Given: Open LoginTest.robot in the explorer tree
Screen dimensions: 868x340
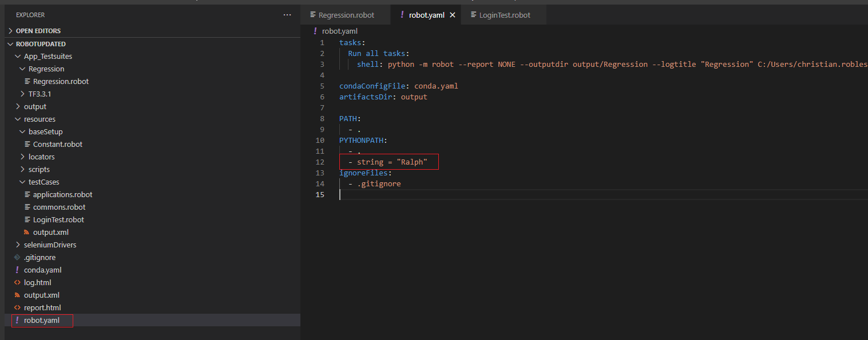Looking at the screenshot, I should [58, 219].
